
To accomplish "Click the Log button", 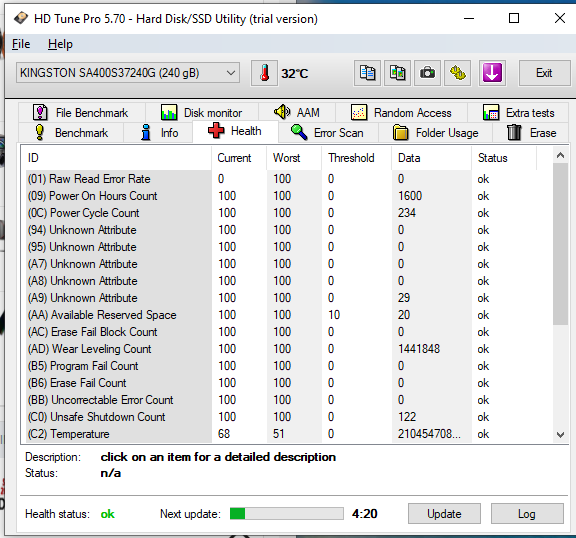I will (x=527, y=513).
